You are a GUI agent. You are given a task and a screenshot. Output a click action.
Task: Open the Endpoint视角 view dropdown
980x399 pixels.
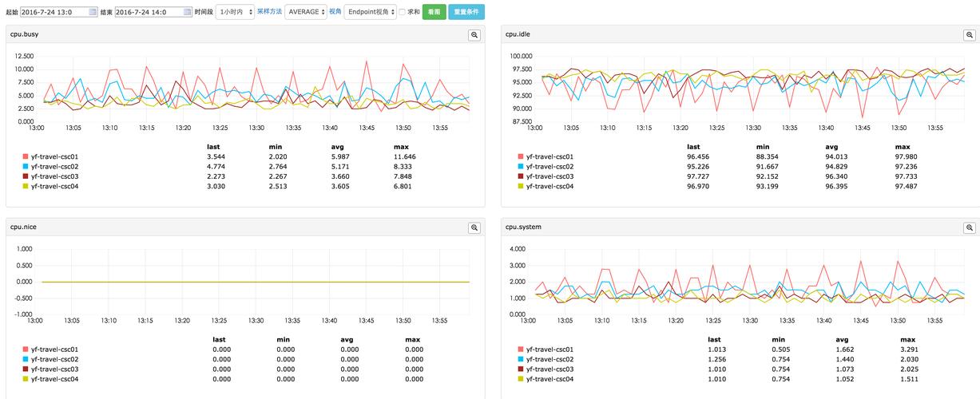coord(371,12)
